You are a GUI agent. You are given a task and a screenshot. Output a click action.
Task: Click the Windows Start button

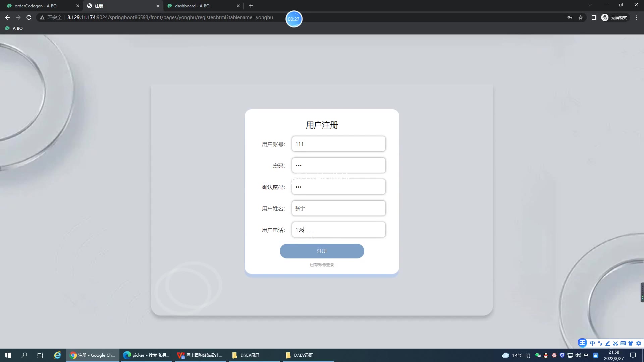pyautogui.click(x=8, y=355)
